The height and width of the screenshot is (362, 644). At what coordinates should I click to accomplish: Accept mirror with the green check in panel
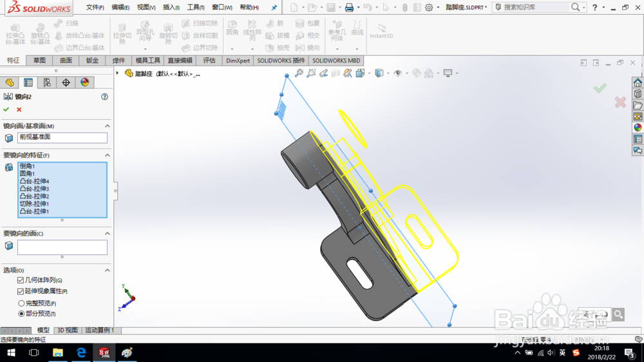[6, 110]
